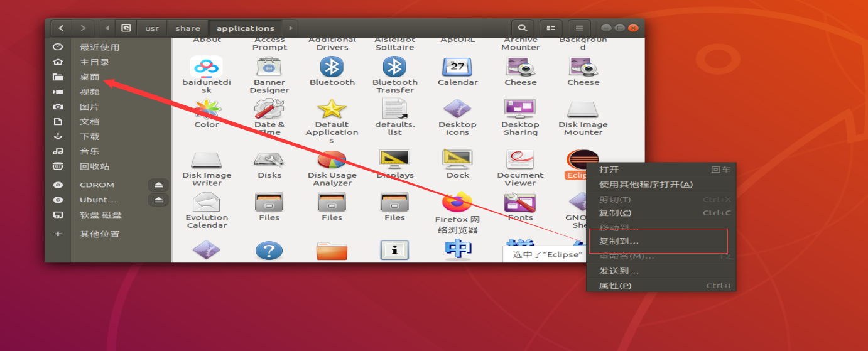This screenshot has width=868, height=351.
Task: Open 其他位置 other locations
Action: [x=99, y=234]
